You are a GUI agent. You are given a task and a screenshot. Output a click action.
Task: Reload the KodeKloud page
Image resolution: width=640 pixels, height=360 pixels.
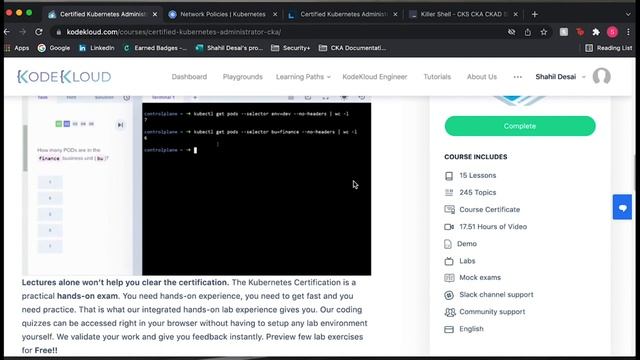point(39,32)
